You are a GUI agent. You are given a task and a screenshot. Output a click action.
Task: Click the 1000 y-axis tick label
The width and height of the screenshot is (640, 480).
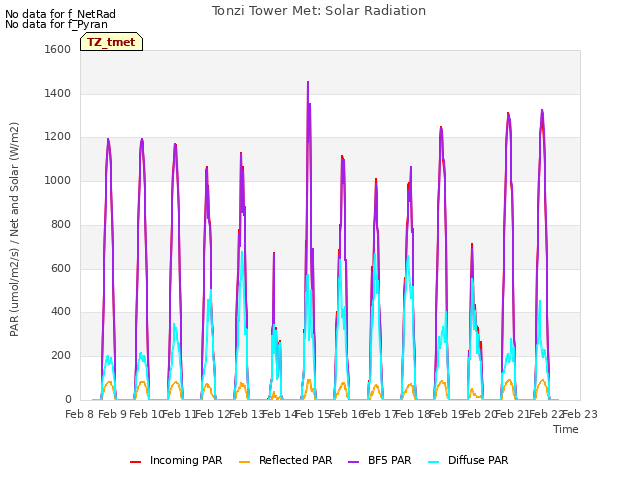click(58, 180)
